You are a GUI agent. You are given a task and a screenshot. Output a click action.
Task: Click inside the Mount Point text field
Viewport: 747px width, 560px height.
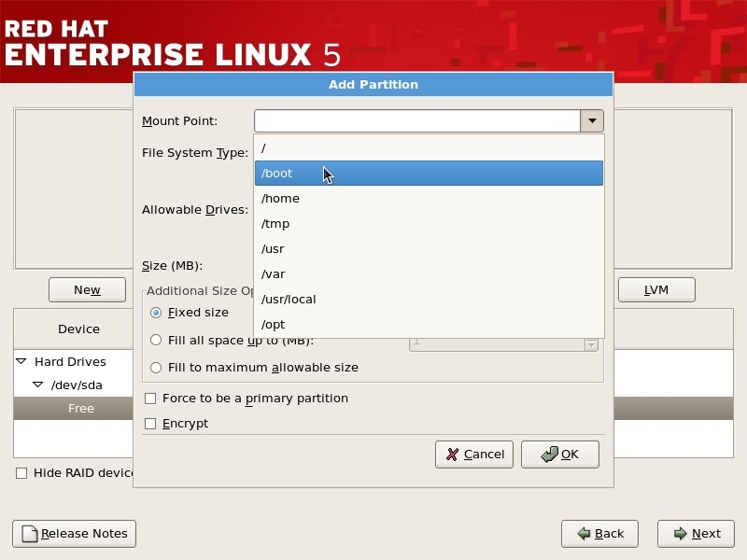417,121
